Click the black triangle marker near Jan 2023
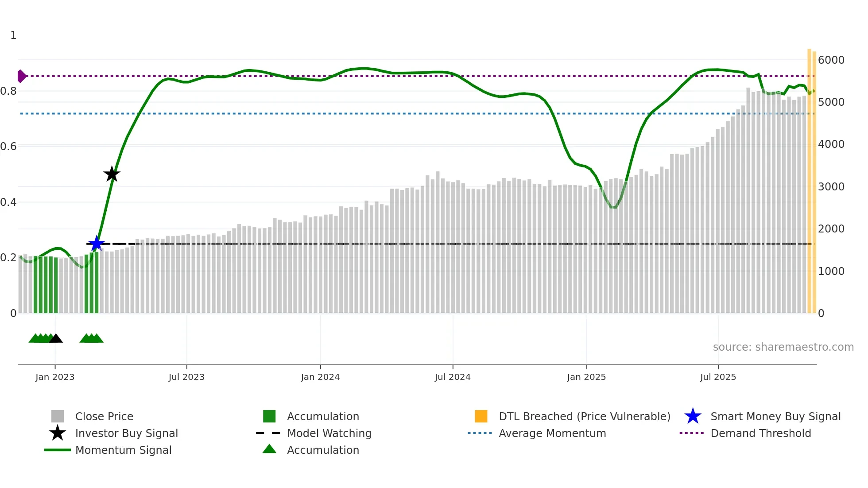868x488 pixels. point(56,339)
